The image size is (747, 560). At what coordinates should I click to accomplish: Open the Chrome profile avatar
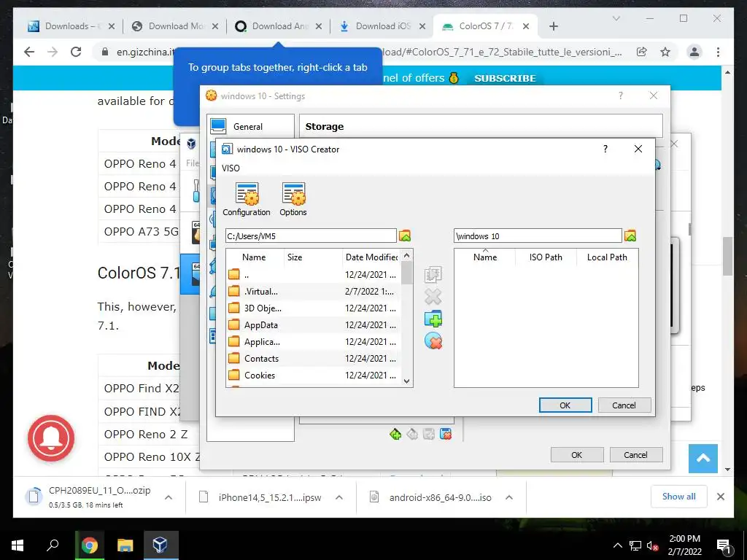(694, 52)
